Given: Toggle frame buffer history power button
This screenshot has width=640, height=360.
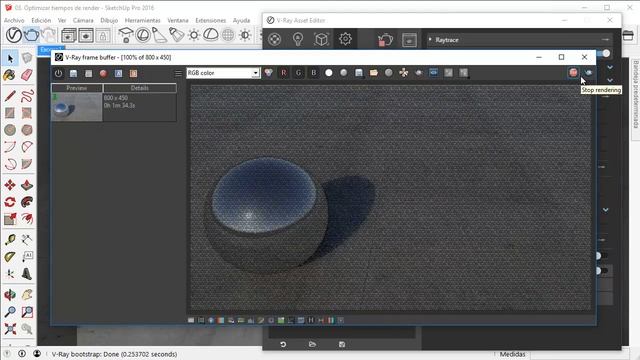Looking at the screenshot, I should [x=58, y=73].
